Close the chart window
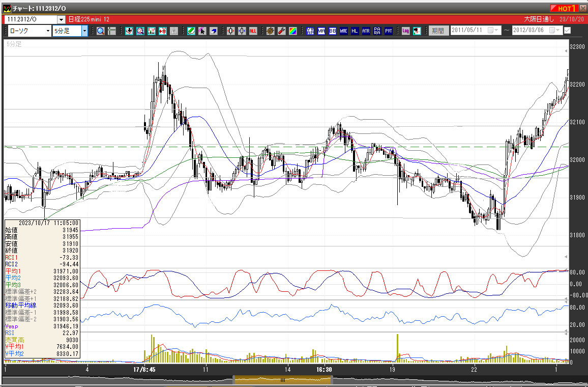This screenshot has width=588, height=387. coord(583,8)
